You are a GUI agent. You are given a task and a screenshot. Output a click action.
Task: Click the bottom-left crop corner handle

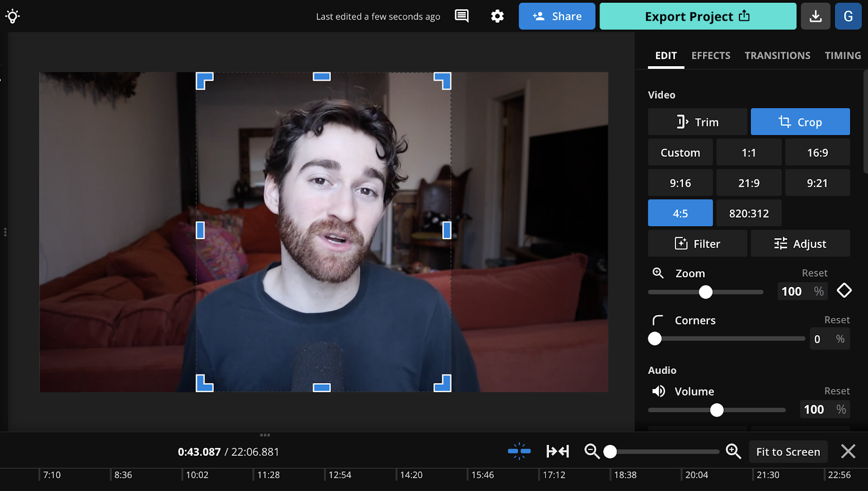click(204, 383)
